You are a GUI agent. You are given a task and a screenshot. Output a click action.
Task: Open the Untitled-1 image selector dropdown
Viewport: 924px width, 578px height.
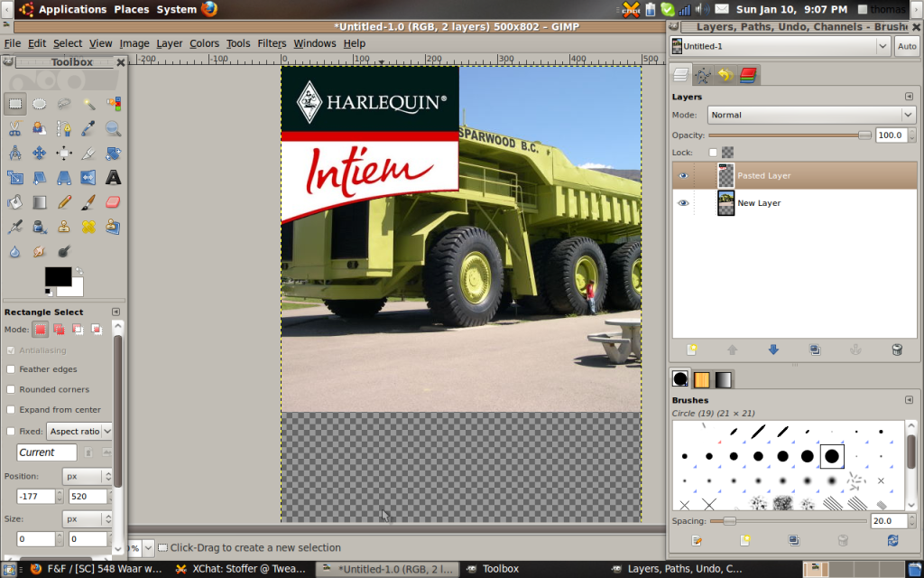[x=780, y=46]
